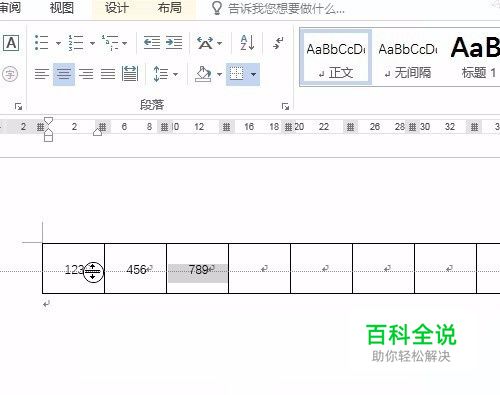Image resolution: width=500 pixels, height=395 pixels.
Task: Open Asian layout dropdown arrow
Action: coord(220,43)
